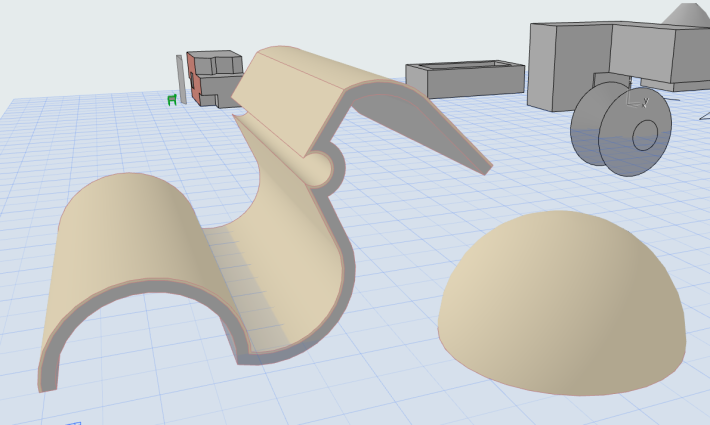Click the small green chair object
The image size is (710, 425).
[172, 100]
